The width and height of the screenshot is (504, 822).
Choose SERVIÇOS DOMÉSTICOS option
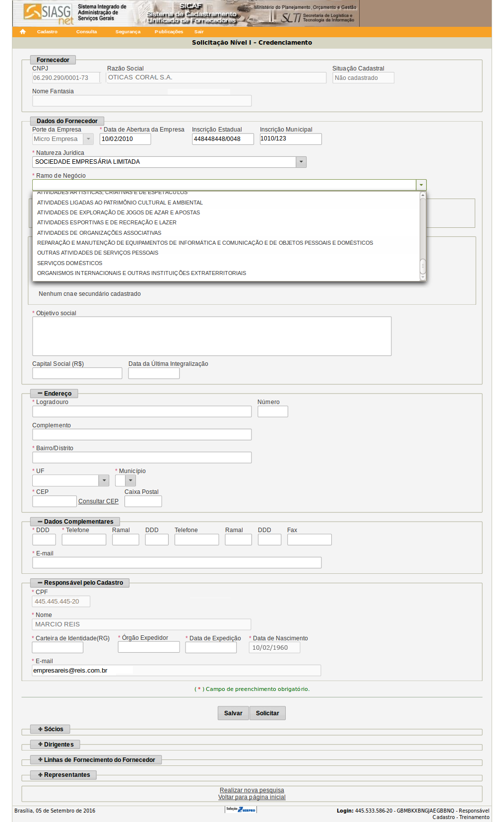[x=69, y=263]
